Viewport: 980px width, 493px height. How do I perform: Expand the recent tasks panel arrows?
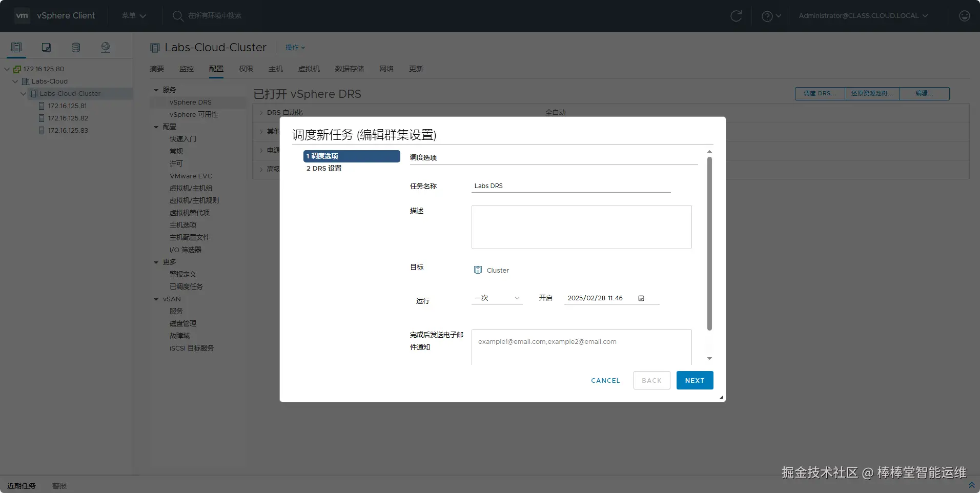[971, 485]
